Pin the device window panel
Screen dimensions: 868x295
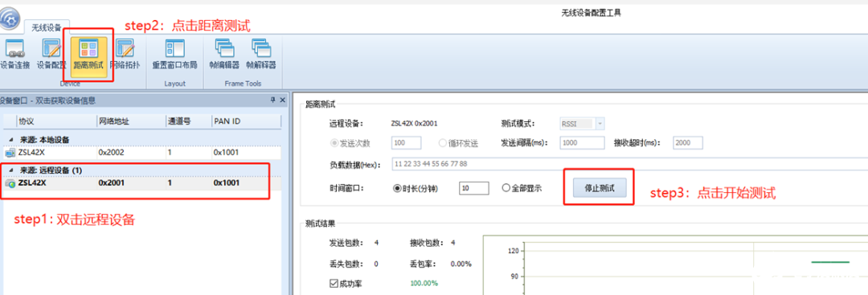coord(272,100)
